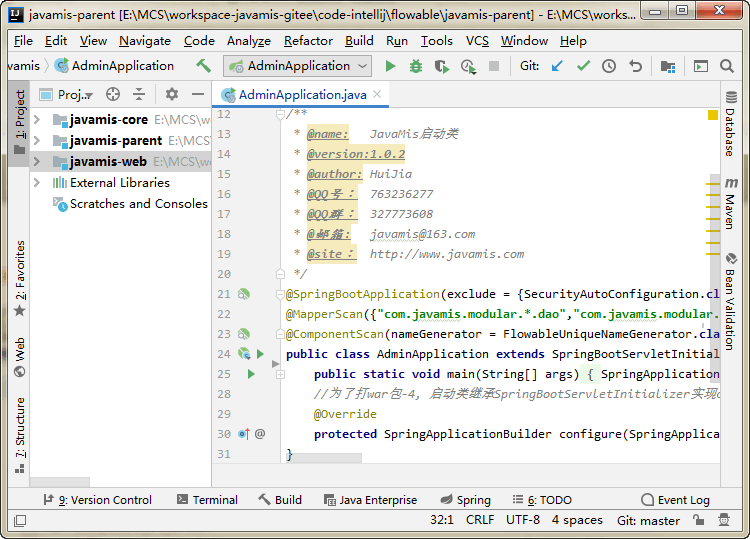Open the Proj.. view selector dropdown
The height and width of the screenshot is (539, 750).
click(x=66, y=95)
